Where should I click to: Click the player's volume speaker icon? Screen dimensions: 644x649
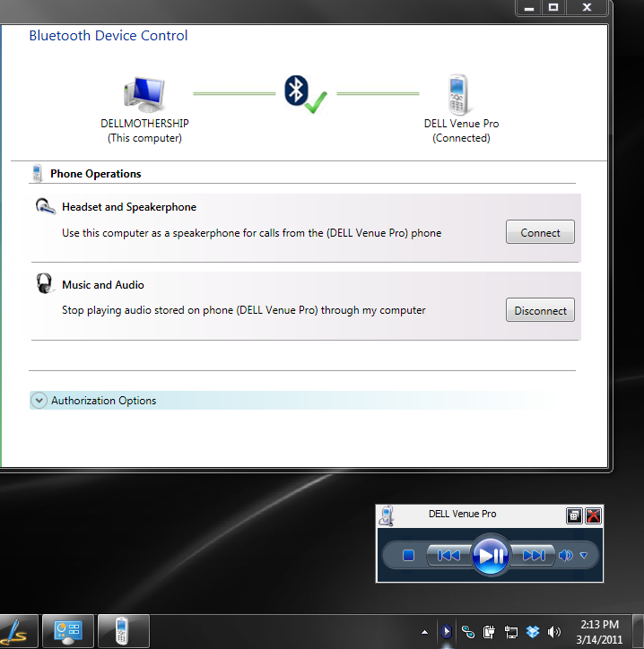566,555
